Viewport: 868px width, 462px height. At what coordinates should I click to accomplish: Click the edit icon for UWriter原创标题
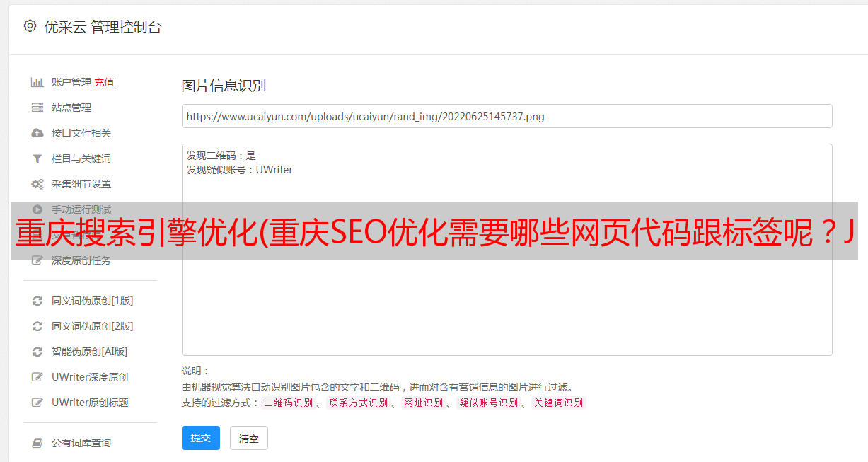[x=37, y=403]
